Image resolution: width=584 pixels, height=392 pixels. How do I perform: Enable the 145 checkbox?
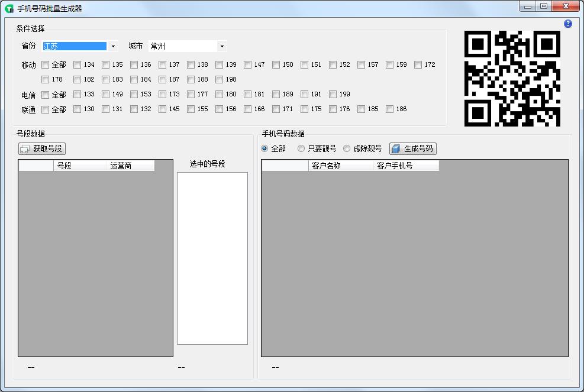click(x=162, y=109)
